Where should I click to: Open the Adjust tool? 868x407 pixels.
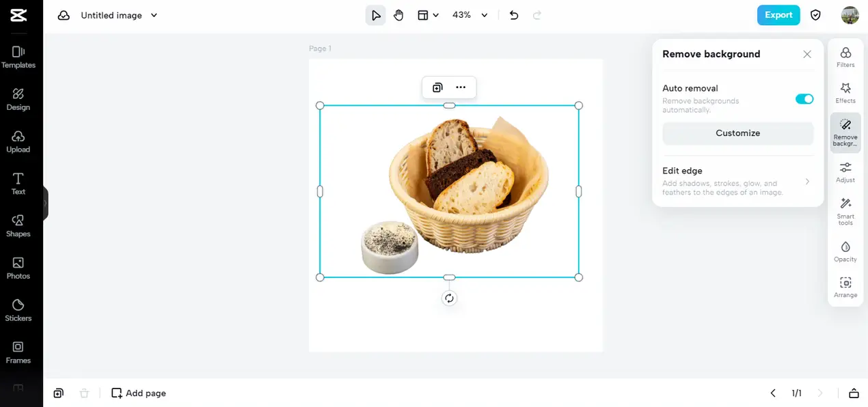[x=845, y=172]
